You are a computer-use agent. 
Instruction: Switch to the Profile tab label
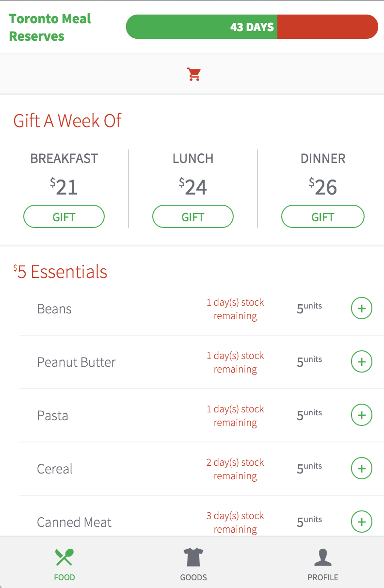(x=322, y=577)
